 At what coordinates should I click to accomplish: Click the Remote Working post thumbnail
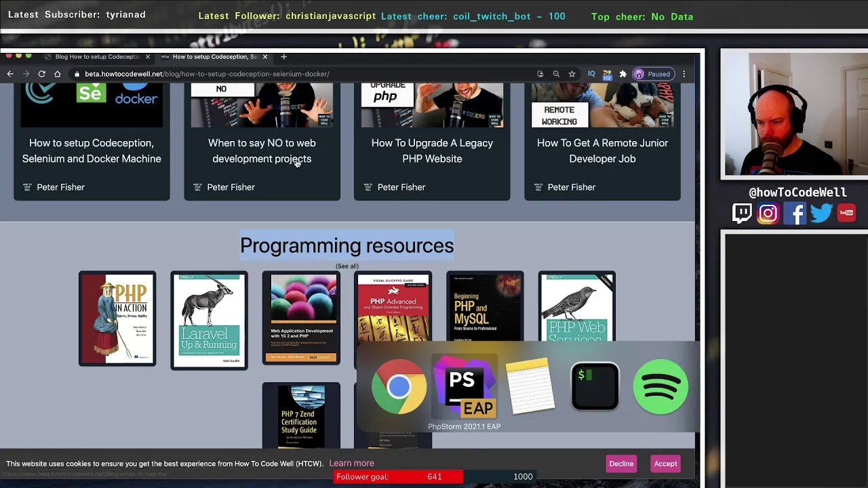pos(602,106)
